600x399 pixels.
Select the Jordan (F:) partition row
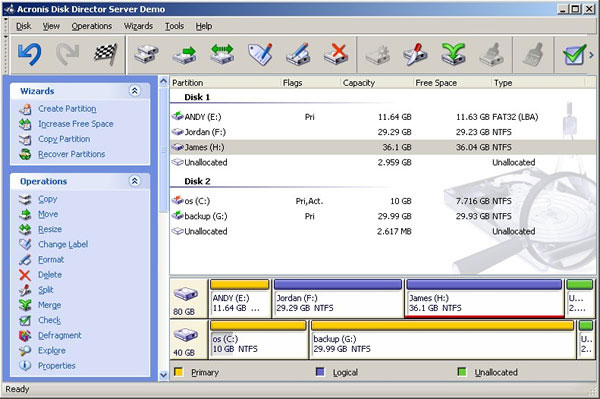383,132
